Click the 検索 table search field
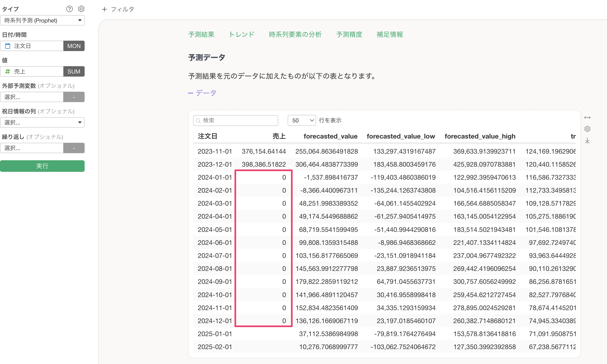Image resolution: width=607 pixels, height=364 pixels. tap(235, 121)
